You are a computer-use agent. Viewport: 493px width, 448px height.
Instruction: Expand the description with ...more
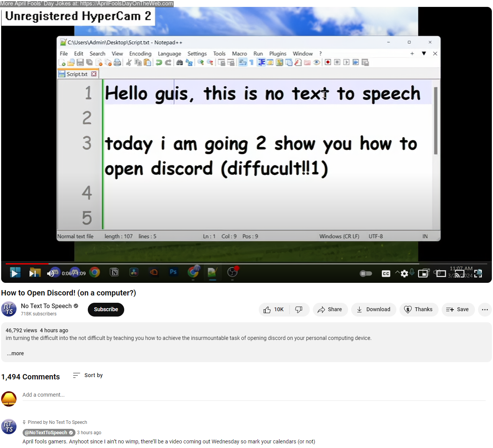15,353
